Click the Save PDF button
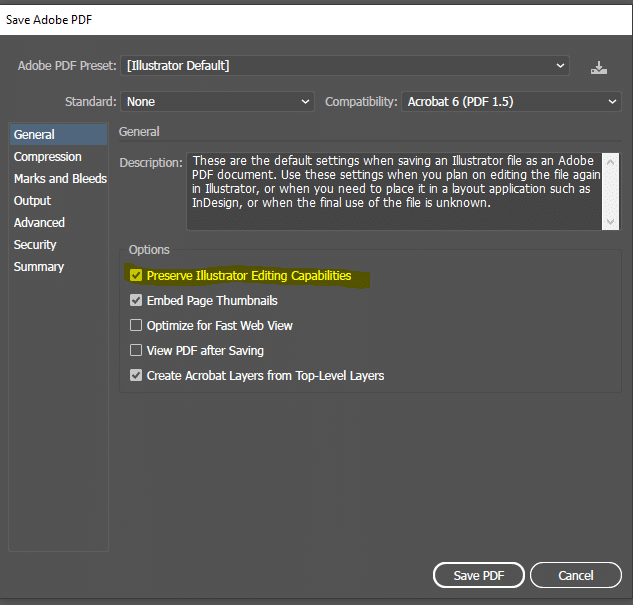The height and width of the screenshot is (605, 633). pyautogui.click(x=479, y=575)
